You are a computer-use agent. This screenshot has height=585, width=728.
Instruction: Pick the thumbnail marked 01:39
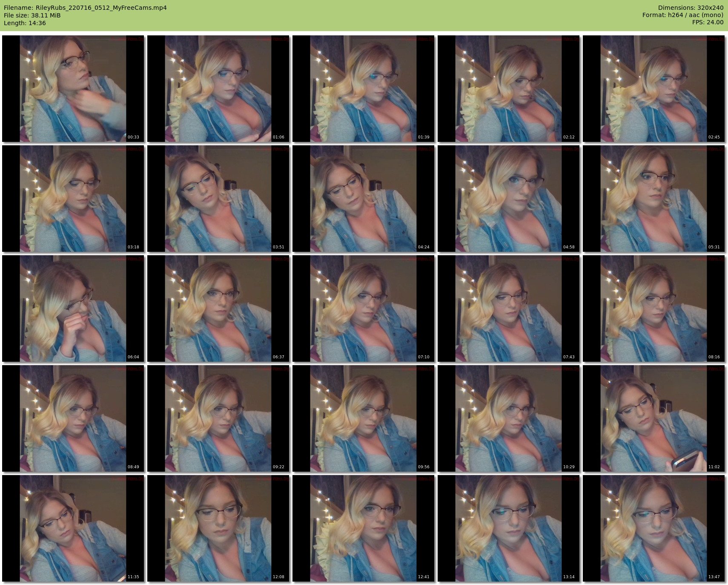tap(364, 89)
